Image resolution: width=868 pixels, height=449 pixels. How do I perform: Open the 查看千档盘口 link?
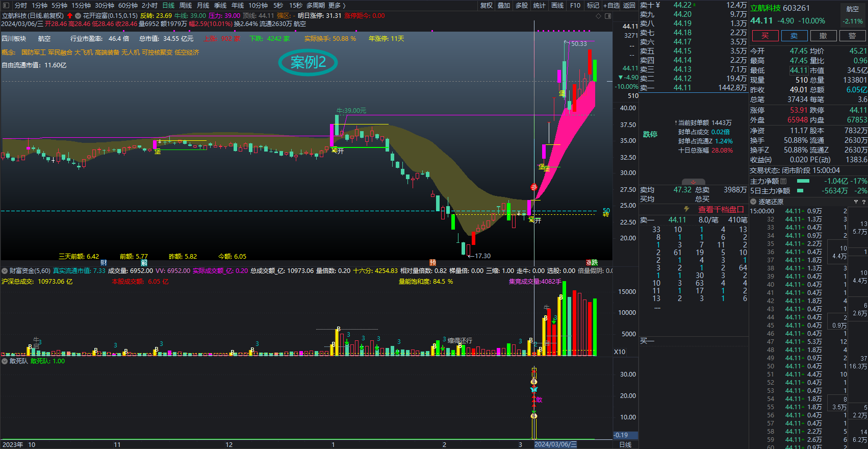(x=721, y=209)
